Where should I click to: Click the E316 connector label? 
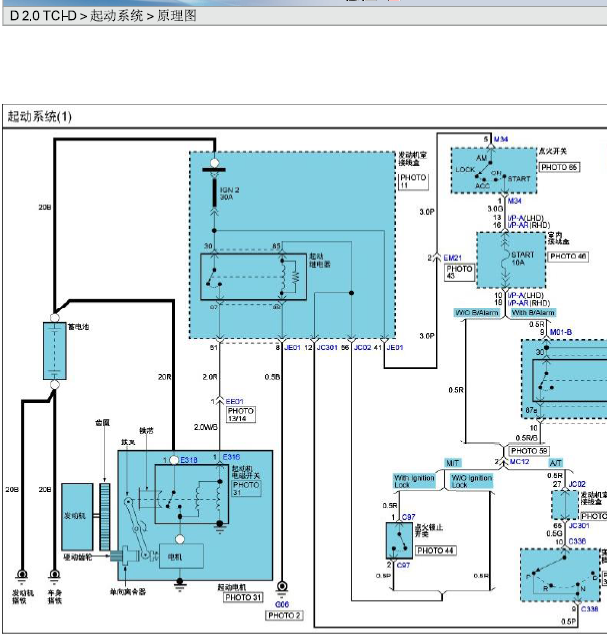231,457
